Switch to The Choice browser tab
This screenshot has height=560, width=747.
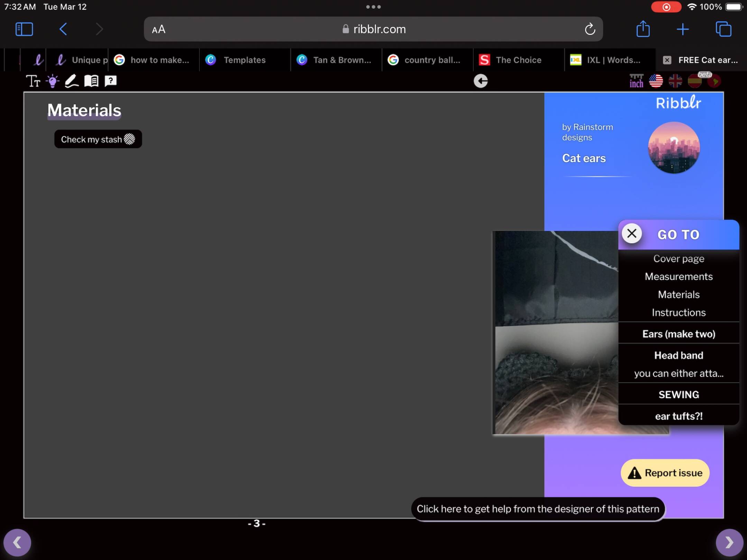(x=518, y=60)
